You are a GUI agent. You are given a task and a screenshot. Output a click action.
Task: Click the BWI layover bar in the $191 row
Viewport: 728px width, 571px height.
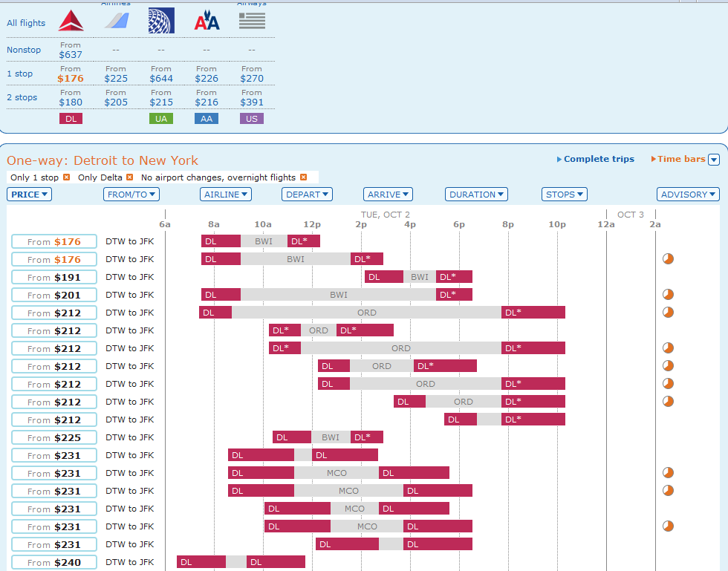pos(420,277)
